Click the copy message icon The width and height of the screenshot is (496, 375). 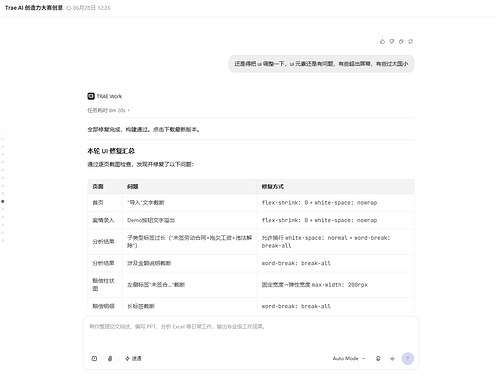tap(401, 42)
